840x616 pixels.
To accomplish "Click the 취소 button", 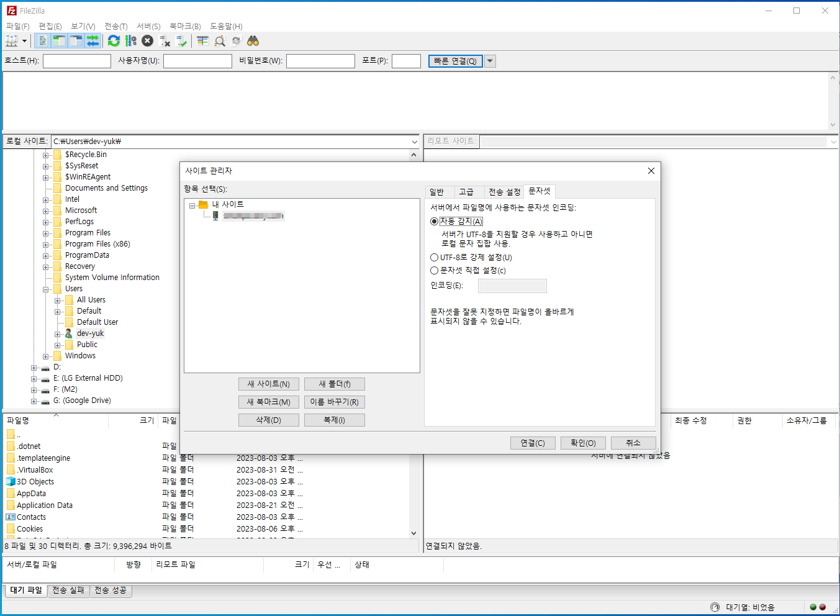I will [x=633, y=443].
